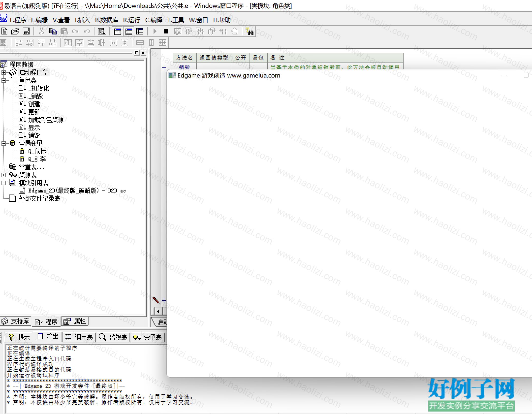Click the Run play triangle icon
The width and height of the screenshot is (532, 414).
click(x=155, y=31)
